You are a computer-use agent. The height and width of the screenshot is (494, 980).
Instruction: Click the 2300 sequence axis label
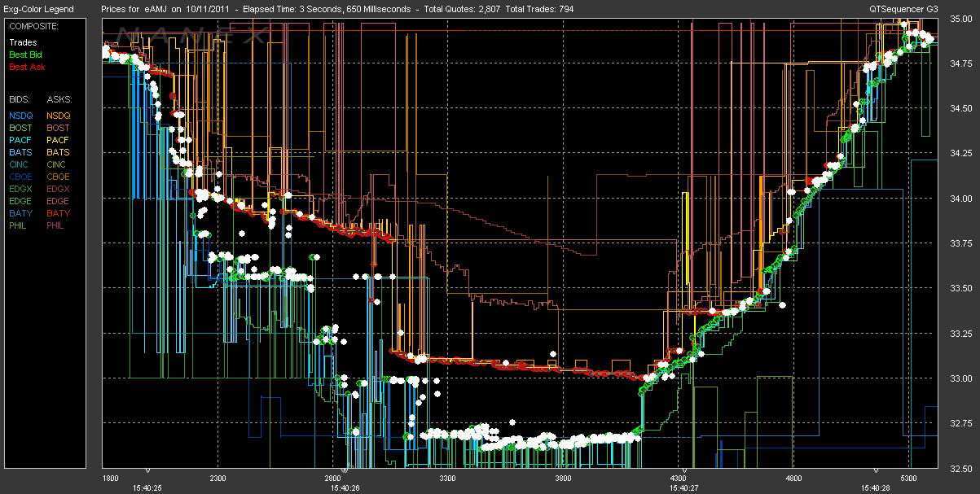click(x=218, y=479)
